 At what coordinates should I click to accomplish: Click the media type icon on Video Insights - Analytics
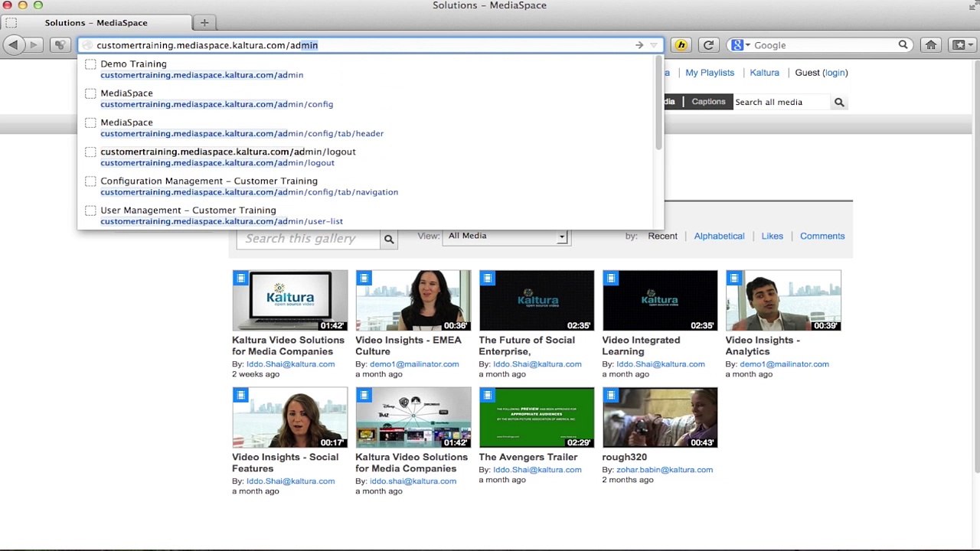tap(733, 278)
